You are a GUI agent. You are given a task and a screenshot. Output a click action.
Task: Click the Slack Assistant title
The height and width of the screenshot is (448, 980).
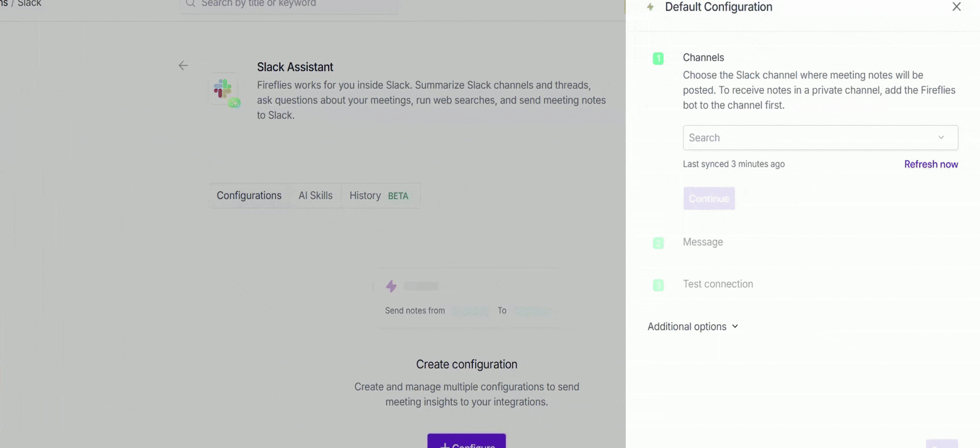(x=295, y=67)
